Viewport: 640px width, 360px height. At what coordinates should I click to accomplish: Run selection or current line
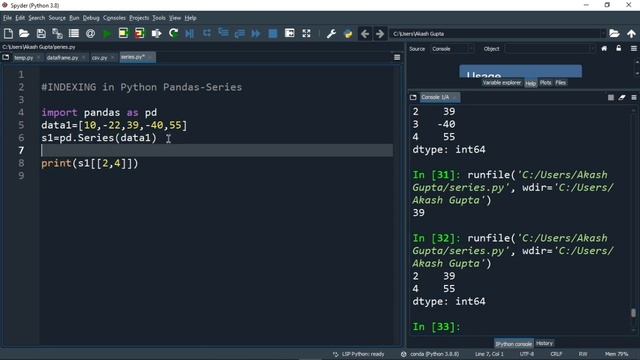156,33
